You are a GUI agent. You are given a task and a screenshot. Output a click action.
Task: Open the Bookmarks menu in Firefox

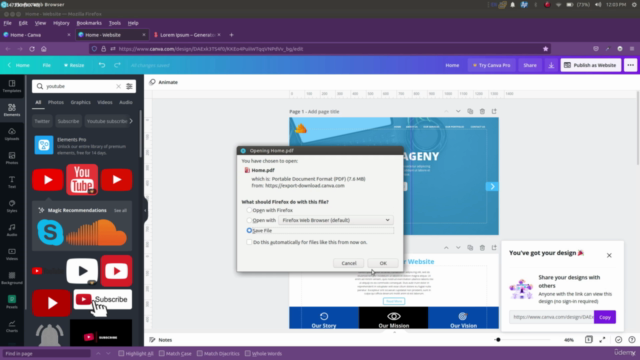coord(89,23)
